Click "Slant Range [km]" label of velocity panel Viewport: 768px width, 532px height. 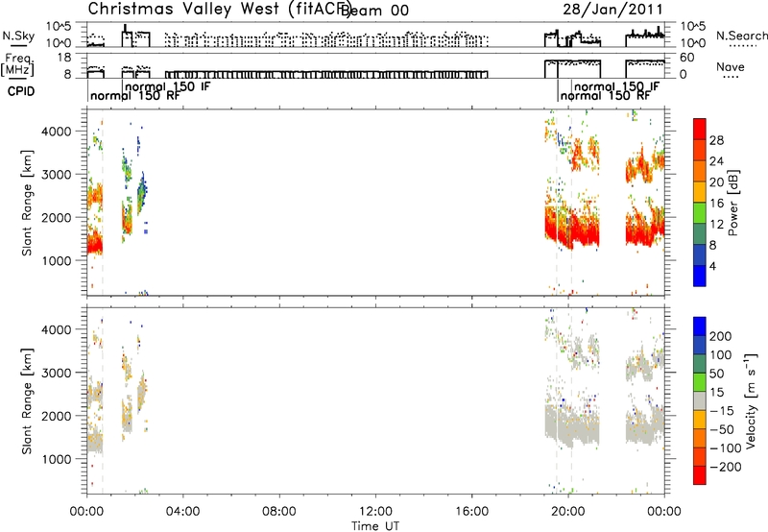(x=27, y=401)
